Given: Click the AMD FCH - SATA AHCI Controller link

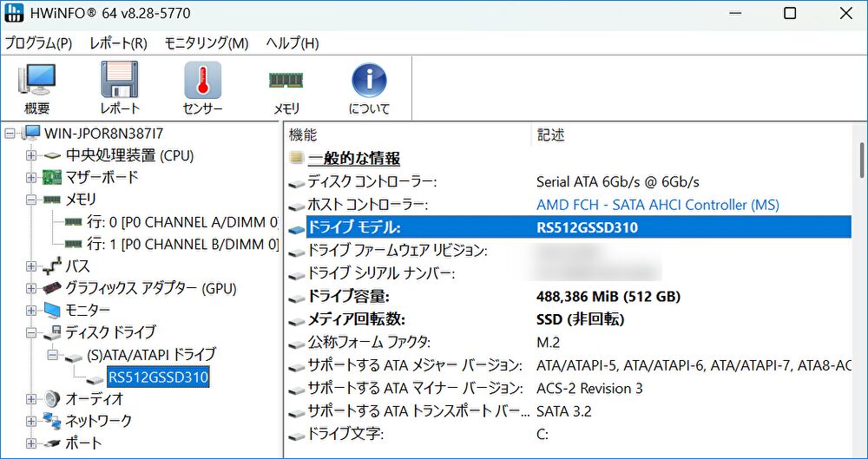Looking at the screenshot, I should click(x=658, y=205).
